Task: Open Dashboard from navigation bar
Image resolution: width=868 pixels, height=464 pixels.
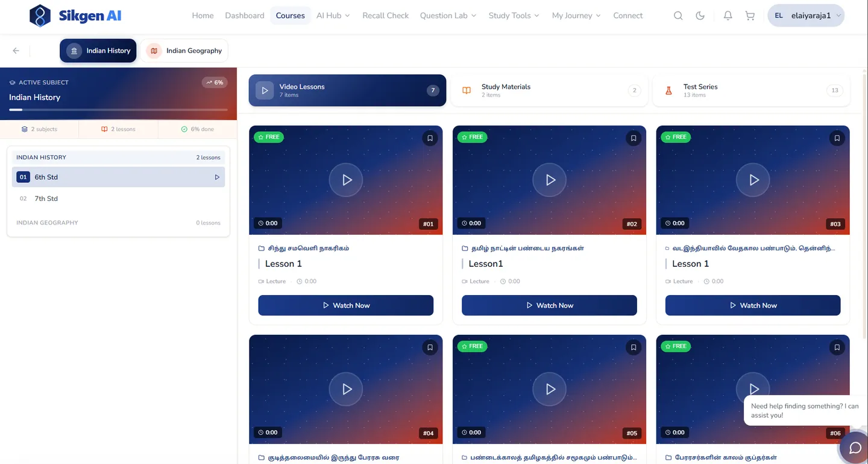Action: click(x=245, y=16)
